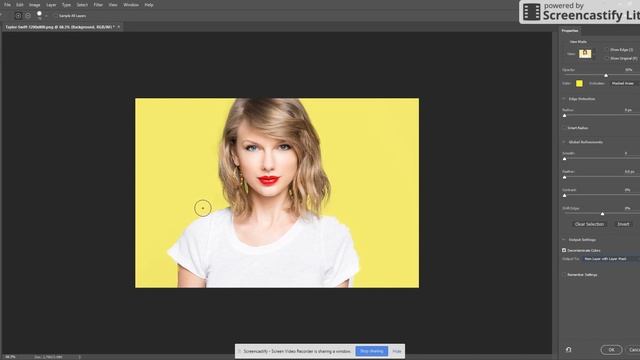Image resolution: width=640 pixels, height=360 pixels.
Task: Switch to the Properties panel tab
Action: [x=570, y=31]
